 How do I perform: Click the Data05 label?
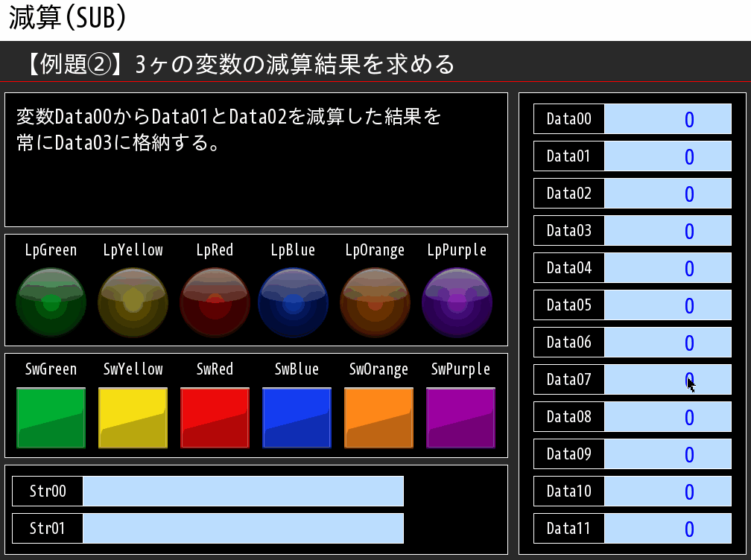[x=569, y=305]
